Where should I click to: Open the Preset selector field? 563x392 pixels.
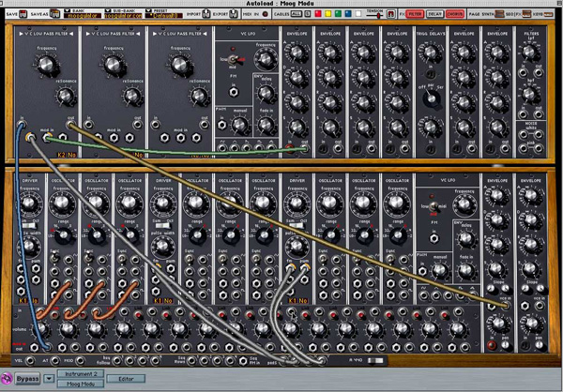pyautogui.click(x=164, y=15)
